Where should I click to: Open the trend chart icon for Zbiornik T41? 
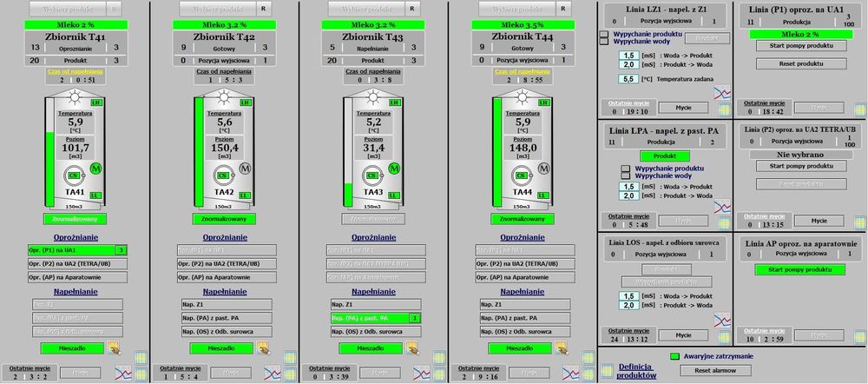(x=123, y=373)
